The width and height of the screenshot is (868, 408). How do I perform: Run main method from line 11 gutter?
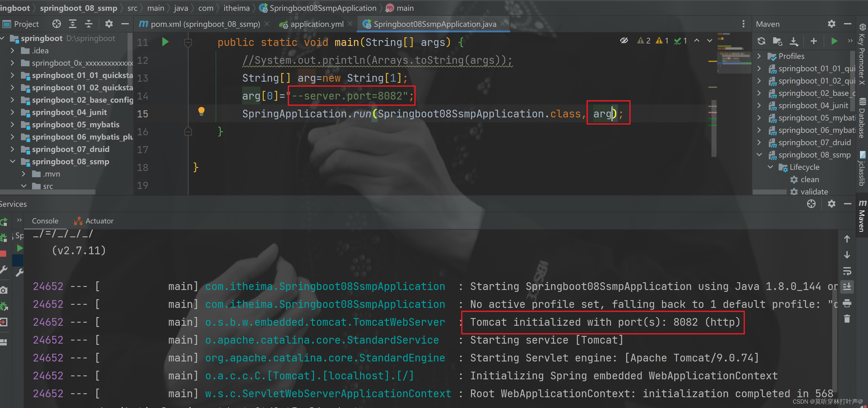(165, 42)
